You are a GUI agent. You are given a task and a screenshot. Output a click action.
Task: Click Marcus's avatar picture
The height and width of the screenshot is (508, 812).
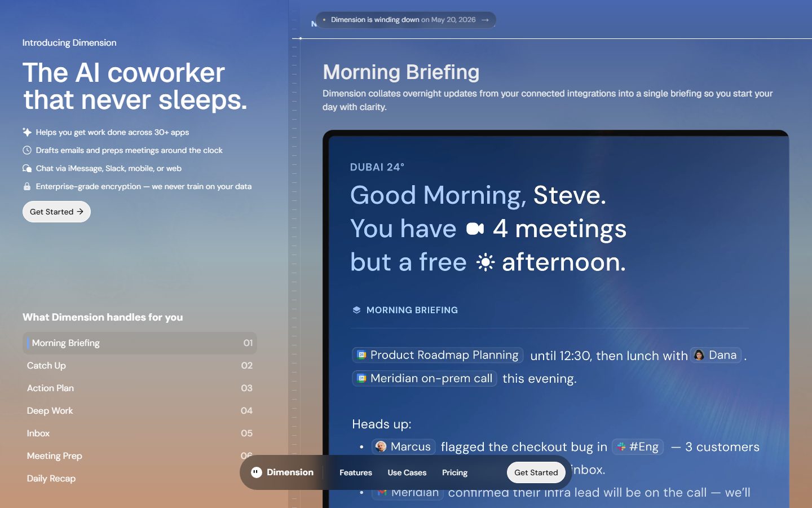coord(381,446)
